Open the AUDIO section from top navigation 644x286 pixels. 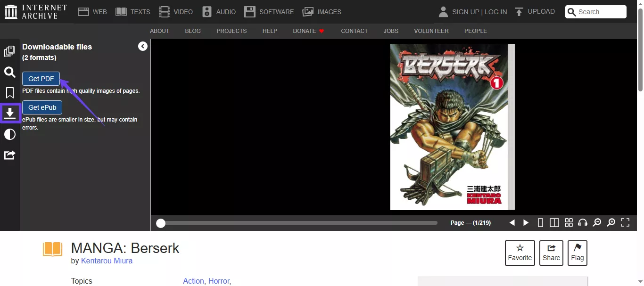click(x=219, y=11)
